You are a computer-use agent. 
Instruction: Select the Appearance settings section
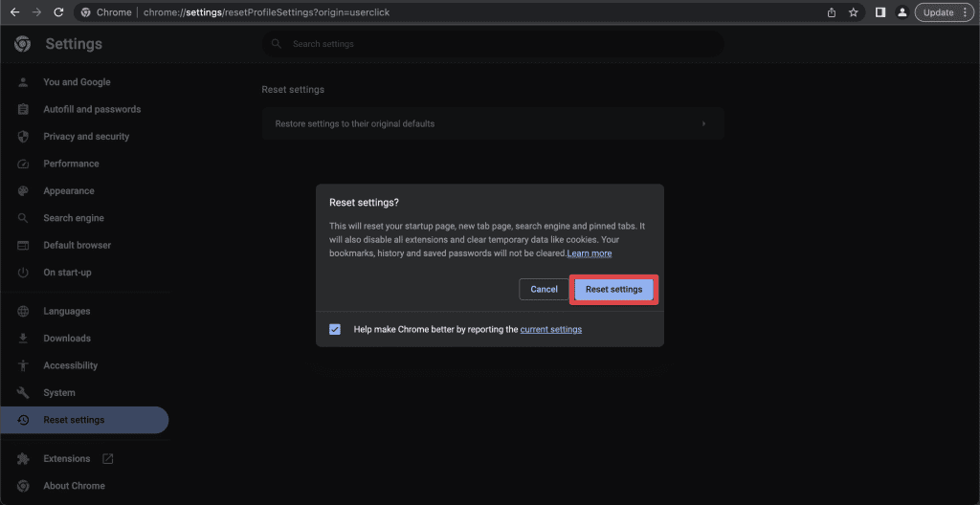point(69,191)
